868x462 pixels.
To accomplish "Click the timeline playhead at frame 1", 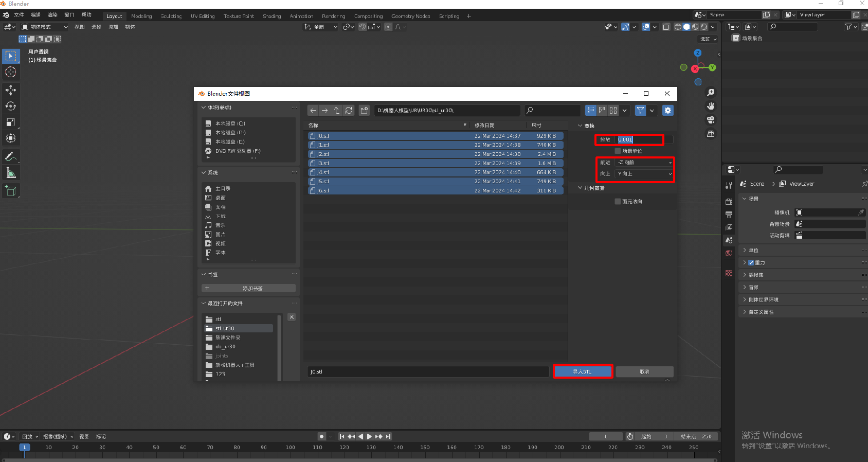I will (x=24, y=447).
